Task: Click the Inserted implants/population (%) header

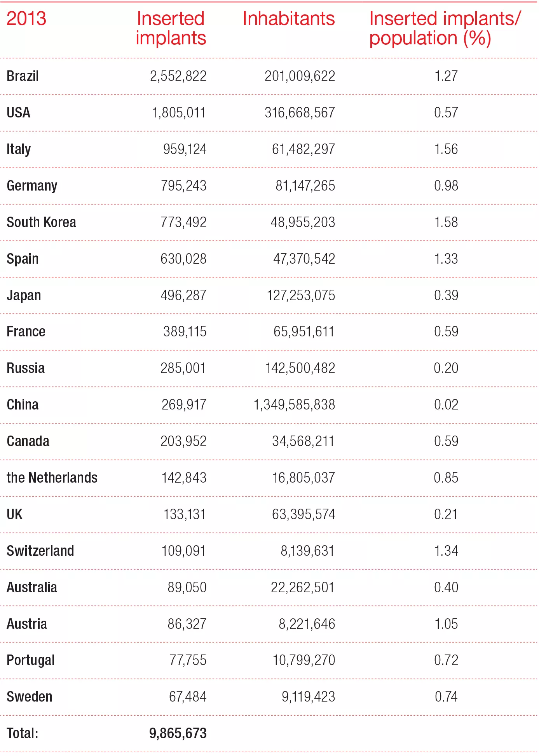Action: 445,28
